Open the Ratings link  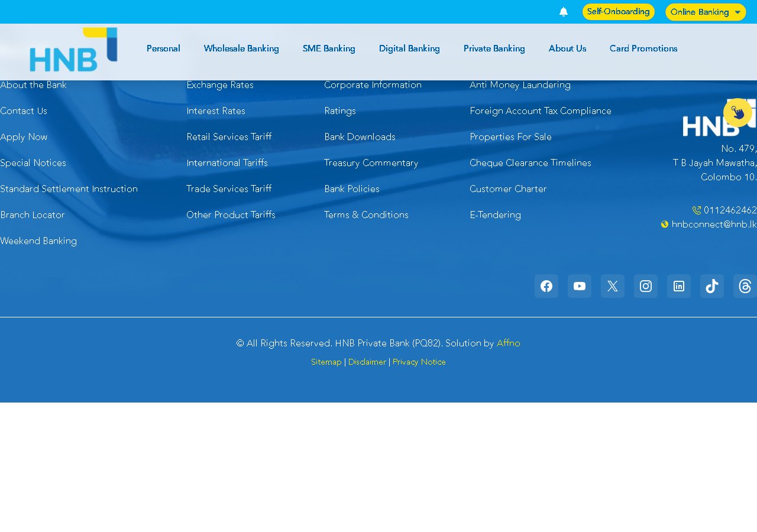[340, 111]
